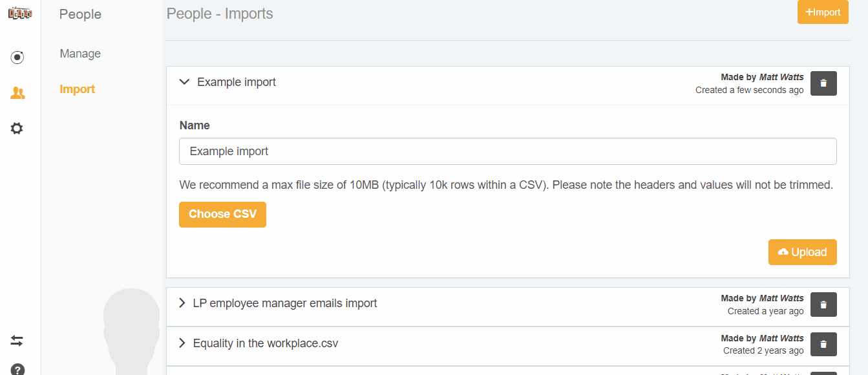Image resolution: width=868 pixels, height=375 pixels.
Task: Open settings via the gear icon
Action: (17, 128)
